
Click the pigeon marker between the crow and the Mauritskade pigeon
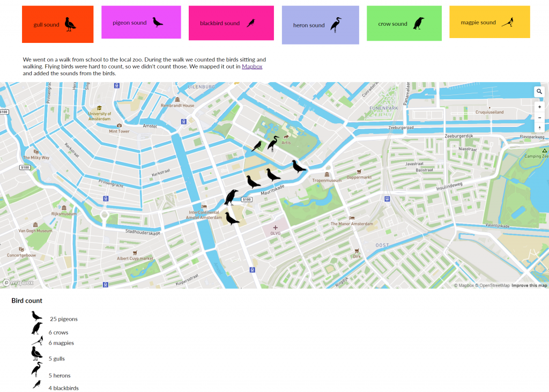(253, 182)
